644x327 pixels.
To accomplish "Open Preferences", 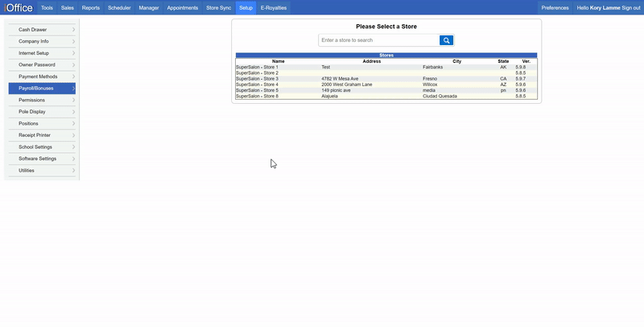I will click(x=555, y=8).
